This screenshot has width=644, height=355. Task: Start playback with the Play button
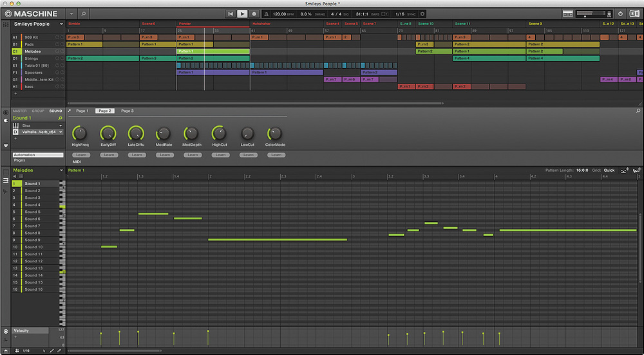pyautogui.click(x=242, y=14)
